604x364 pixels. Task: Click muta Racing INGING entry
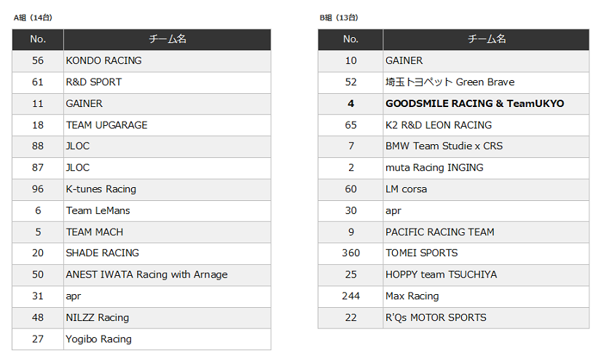434,167
